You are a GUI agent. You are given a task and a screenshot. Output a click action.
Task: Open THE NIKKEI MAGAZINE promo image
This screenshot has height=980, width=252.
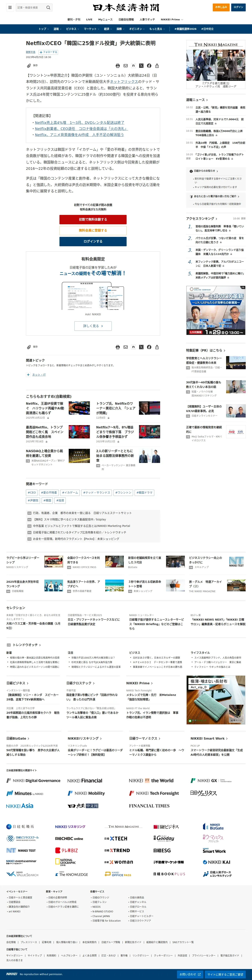pos(216,65)
